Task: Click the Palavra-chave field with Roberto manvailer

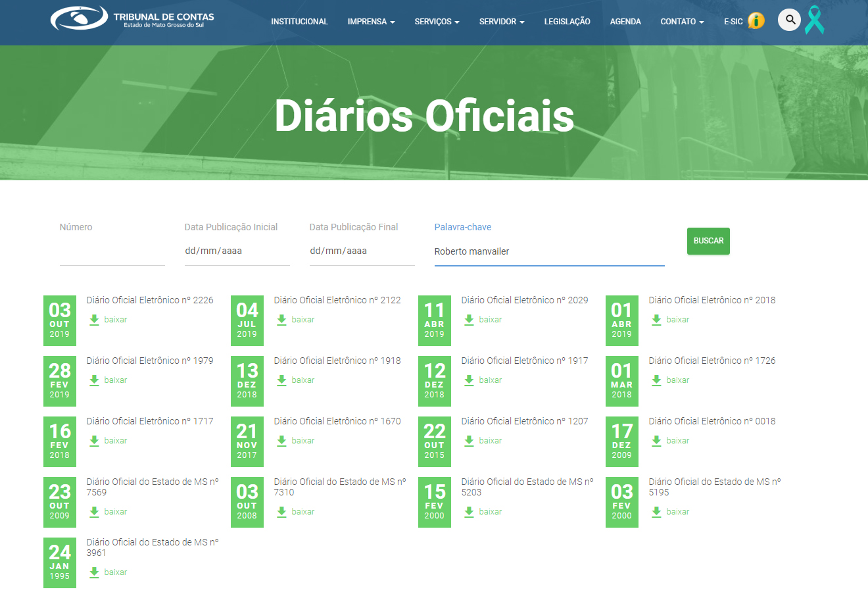Action: (550, 251)
